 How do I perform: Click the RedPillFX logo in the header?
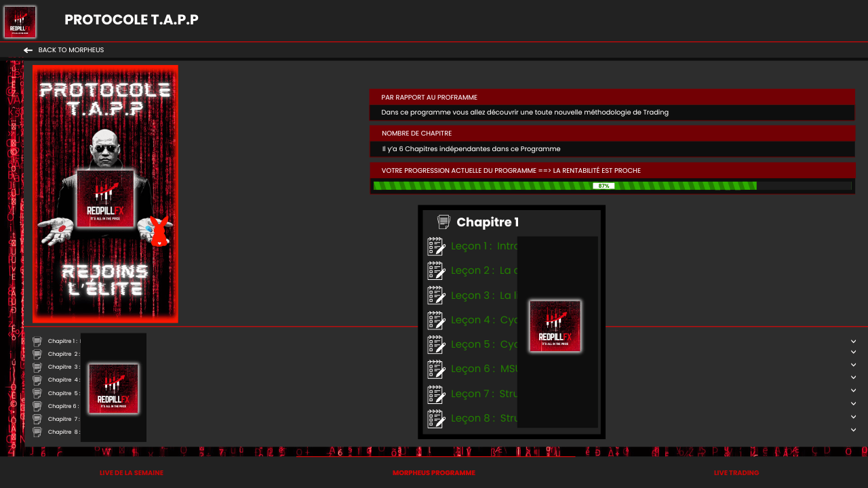pos(20,22)
